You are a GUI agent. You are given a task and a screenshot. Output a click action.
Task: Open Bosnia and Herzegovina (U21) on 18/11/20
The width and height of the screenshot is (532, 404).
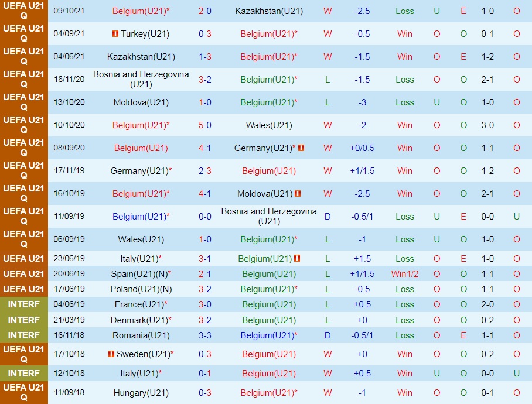pos(141,79)
